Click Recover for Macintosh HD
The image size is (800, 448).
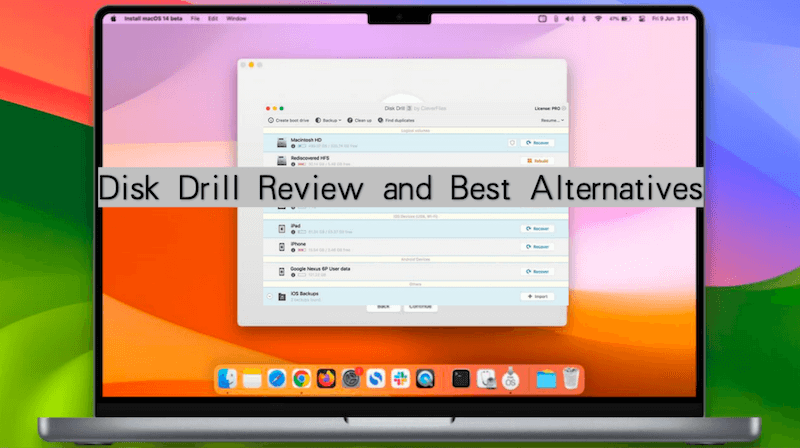pos(537,143)
